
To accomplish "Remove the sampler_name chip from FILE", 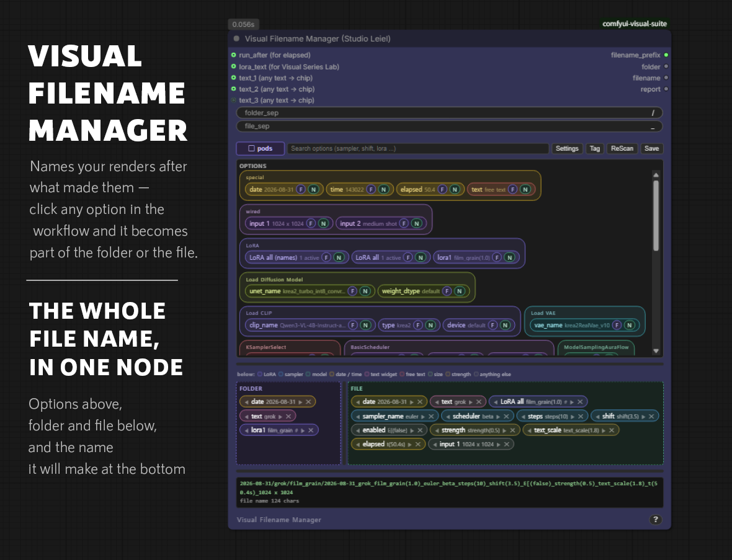I will (x=431, y=416).
